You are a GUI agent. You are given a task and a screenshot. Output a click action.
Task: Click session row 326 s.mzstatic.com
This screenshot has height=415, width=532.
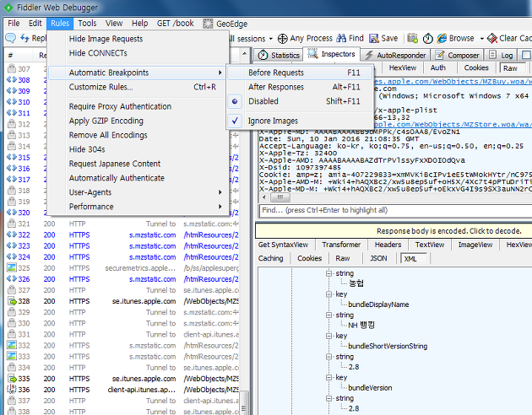point(122,279)
